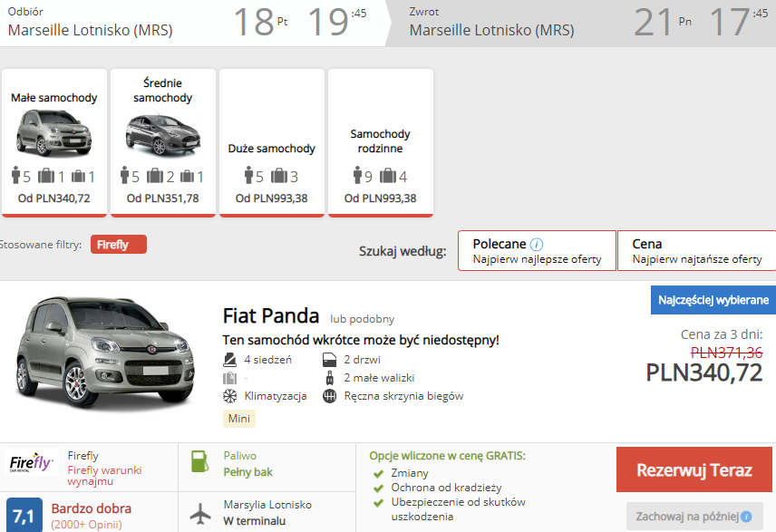Click the Mini class tag
Viewport: 776px width, 532px height.
pos(239,418)
